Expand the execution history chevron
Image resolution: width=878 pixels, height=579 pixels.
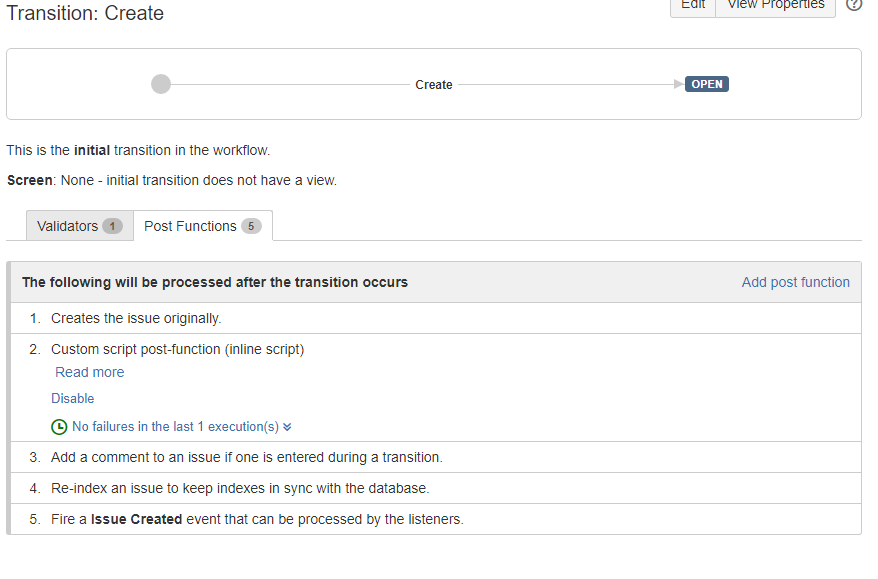tap(287, 427)
